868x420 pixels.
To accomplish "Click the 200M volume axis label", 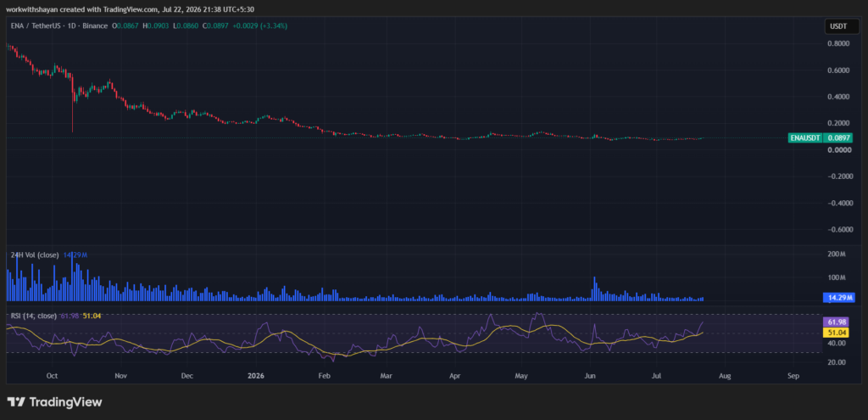I will pos(836,255).
